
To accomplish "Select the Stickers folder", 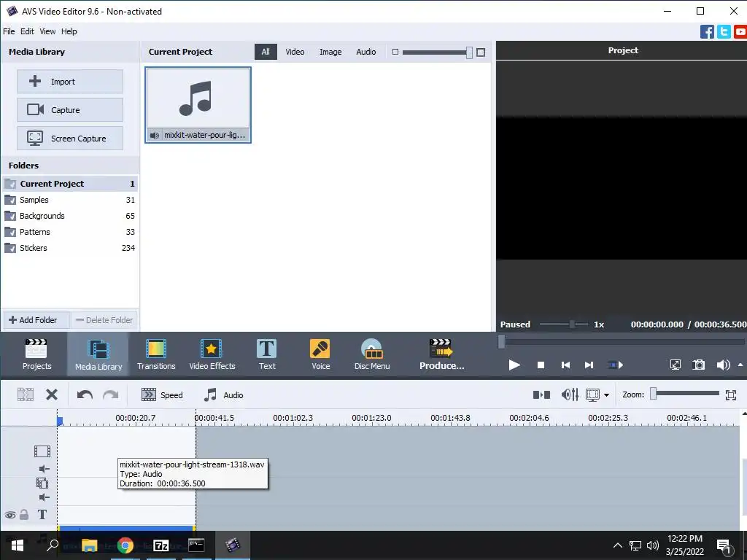I will [x=70, y=248].
